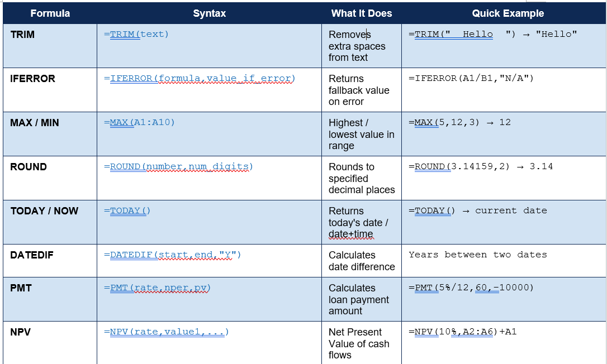Click the =IFERROR(formula,value_if_error) syntax link

(200, 78)
